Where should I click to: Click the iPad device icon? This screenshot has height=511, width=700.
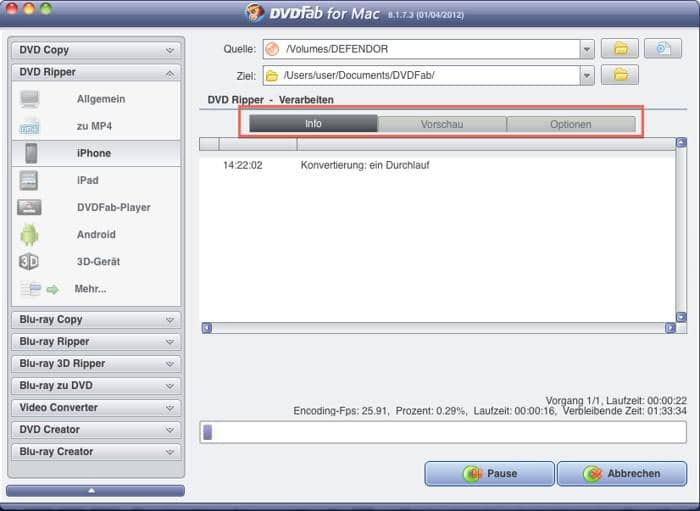[x=29, y=180]
